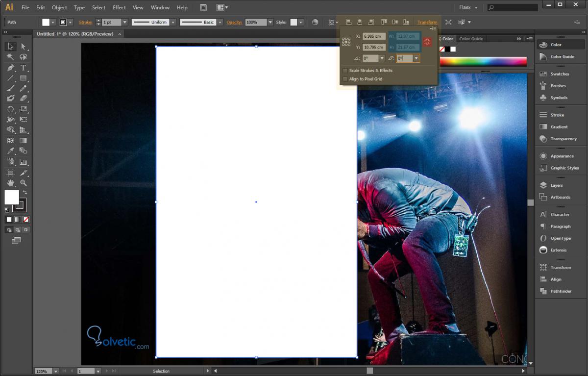The width and height of the screenshot is (588, 376).
Task: Select the Column Graph tool
Action: click(x=23, y=162)
